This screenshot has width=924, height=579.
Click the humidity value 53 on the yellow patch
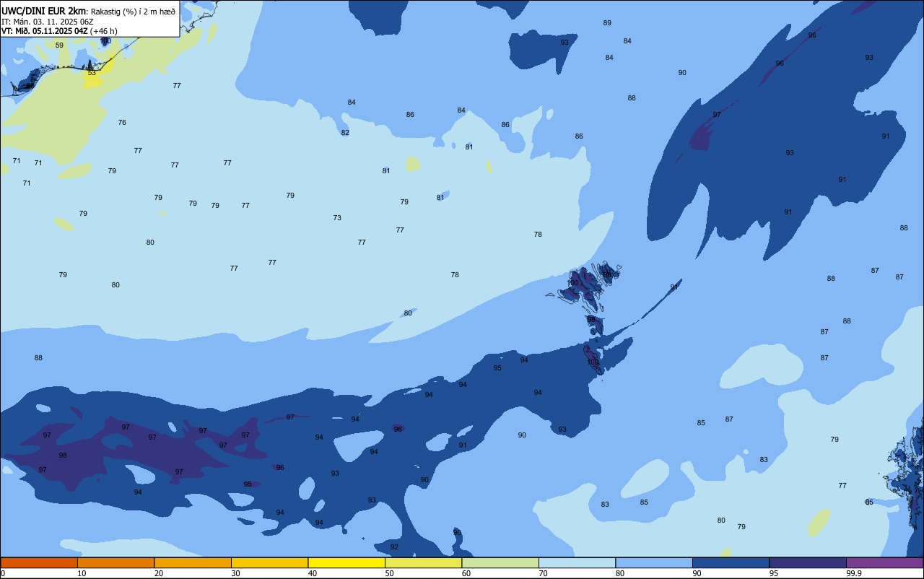[x=92, y=73]
